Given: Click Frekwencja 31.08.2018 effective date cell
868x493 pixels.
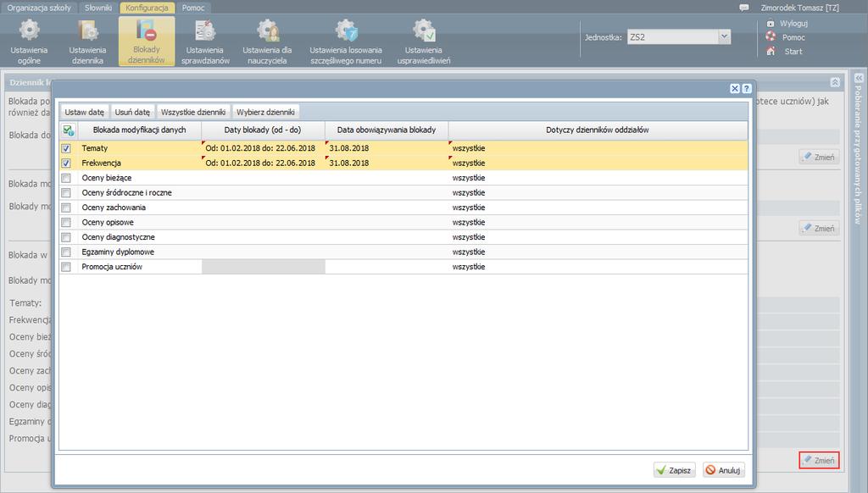Looking at the screenshot, I should pos(387,163).
